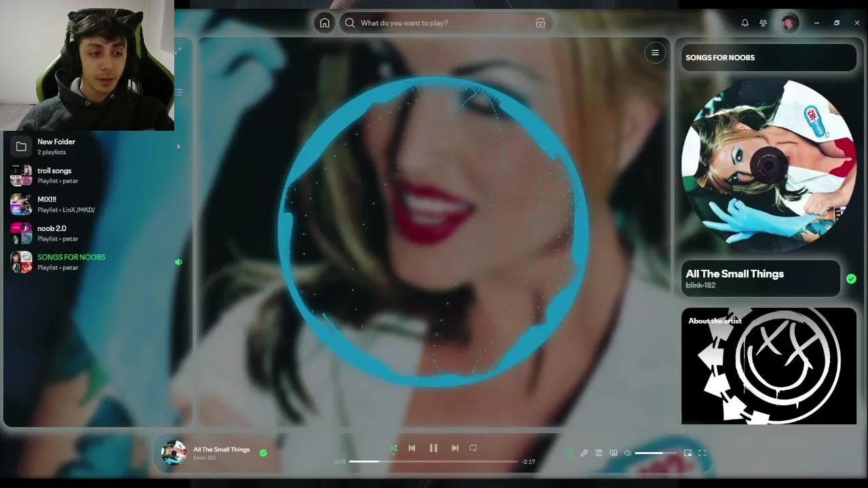This screenshot has height=488, width=868.
Task: Click the remaining time -2:17 label
Action: [x=528, y=462]
